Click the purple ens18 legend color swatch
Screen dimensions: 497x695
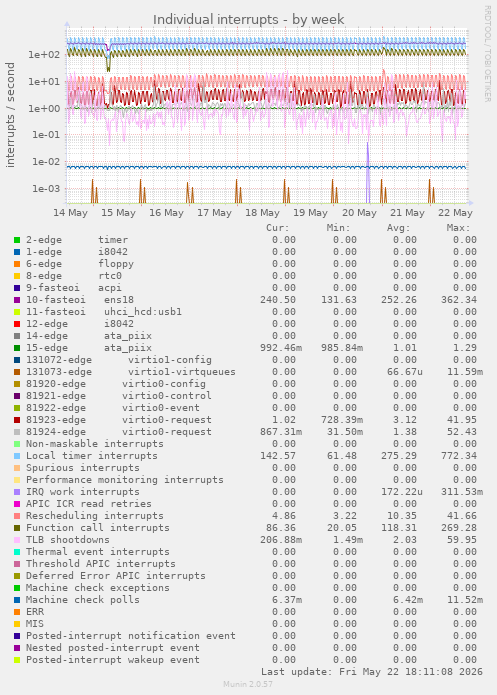17,300
